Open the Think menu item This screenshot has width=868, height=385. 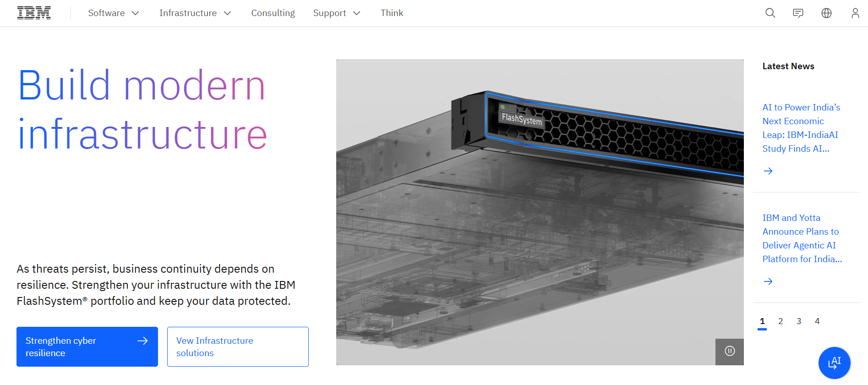click(392, 13)
